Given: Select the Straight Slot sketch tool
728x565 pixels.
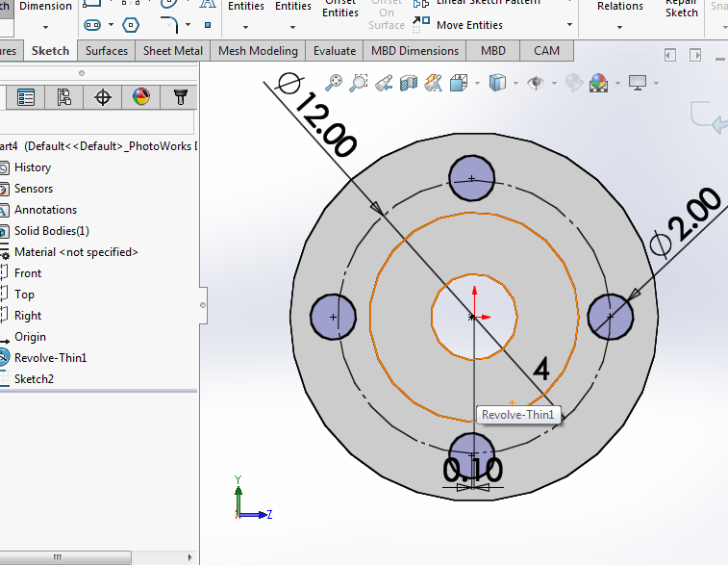Looking at the screenshot, I should click(x=92, y=25).
